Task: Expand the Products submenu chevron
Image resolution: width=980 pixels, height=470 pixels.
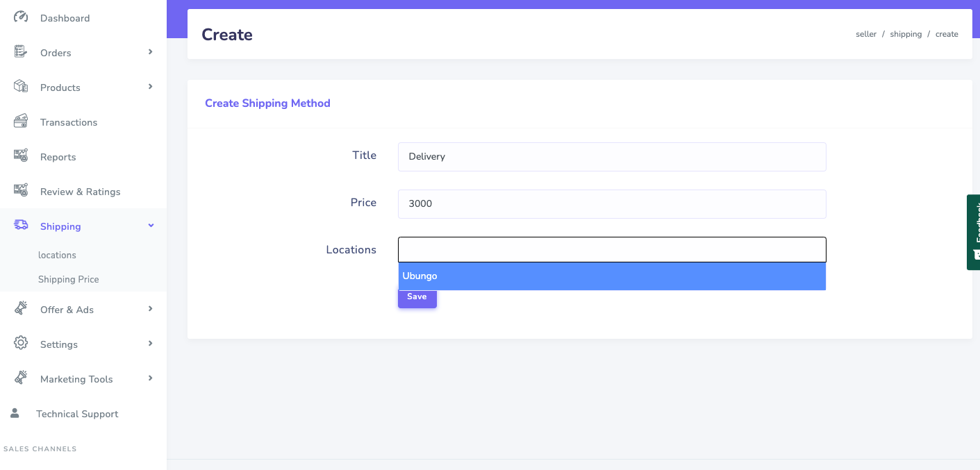Action: coord(150,87)
